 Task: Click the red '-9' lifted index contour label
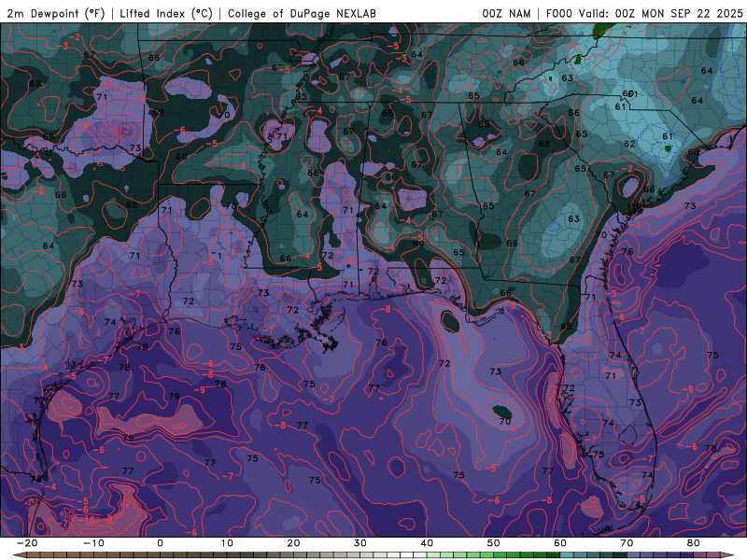click(200, 390)
